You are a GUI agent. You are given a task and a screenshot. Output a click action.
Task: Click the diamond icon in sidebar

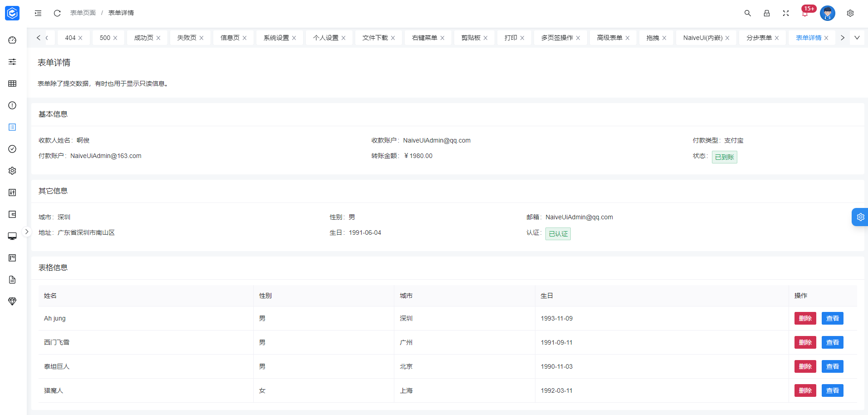(x=12, y=301)
